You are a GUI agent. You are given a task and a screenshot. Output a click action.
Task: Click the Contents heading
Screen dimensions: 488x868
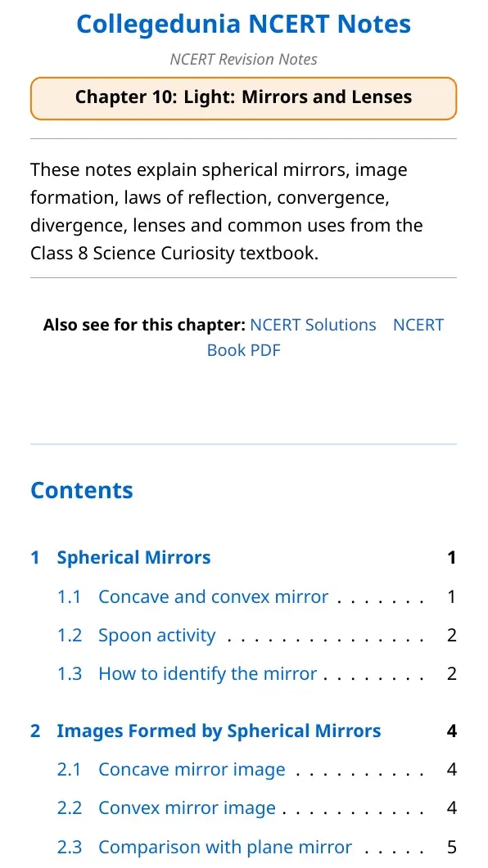[x=82, y=490]
